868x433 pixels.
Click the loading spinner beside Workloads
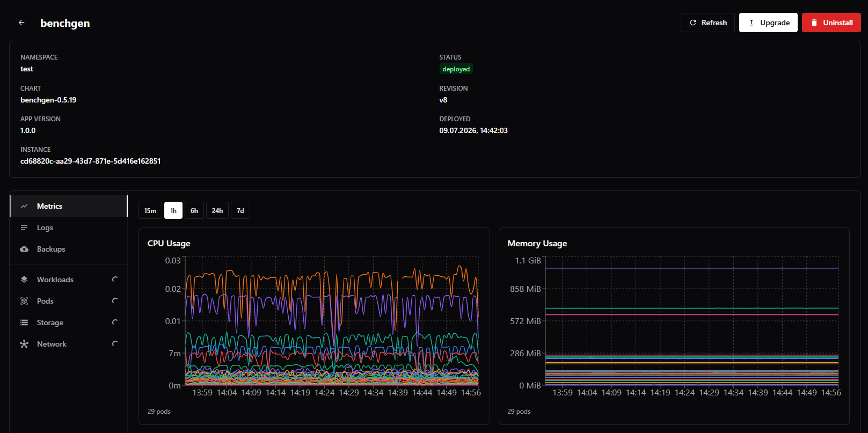coord(114,279)
